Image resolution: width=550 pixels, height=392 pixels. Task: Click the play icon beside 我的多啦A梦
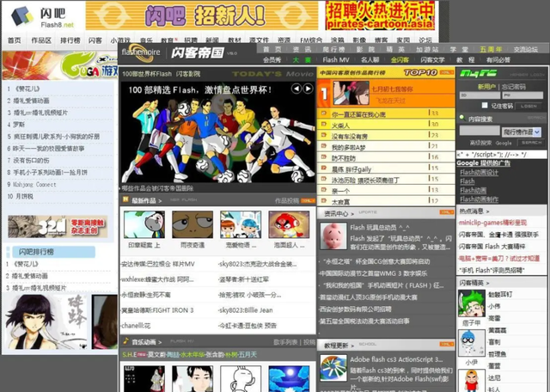pyautogui.click(x=324, y=146)
